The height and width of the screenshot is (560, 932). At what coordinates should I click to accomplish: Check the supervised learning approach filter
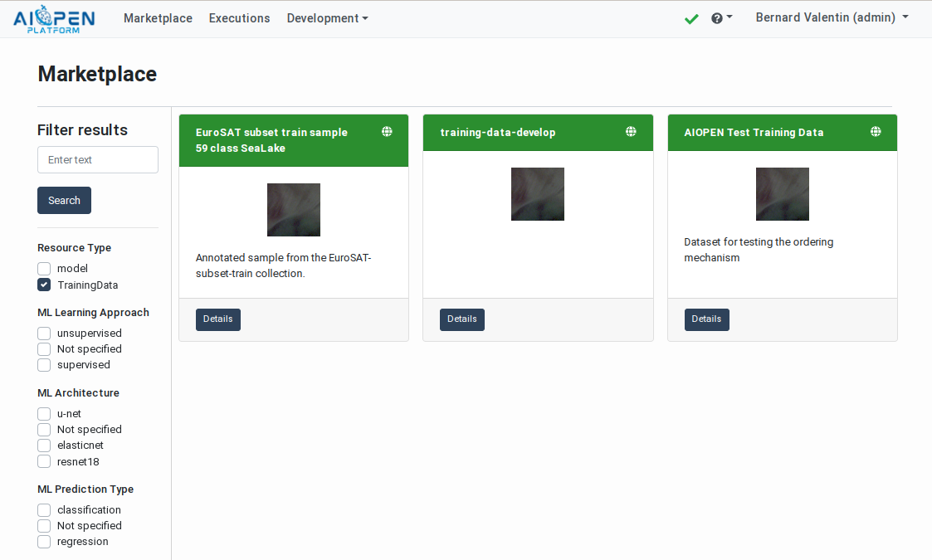44,365
